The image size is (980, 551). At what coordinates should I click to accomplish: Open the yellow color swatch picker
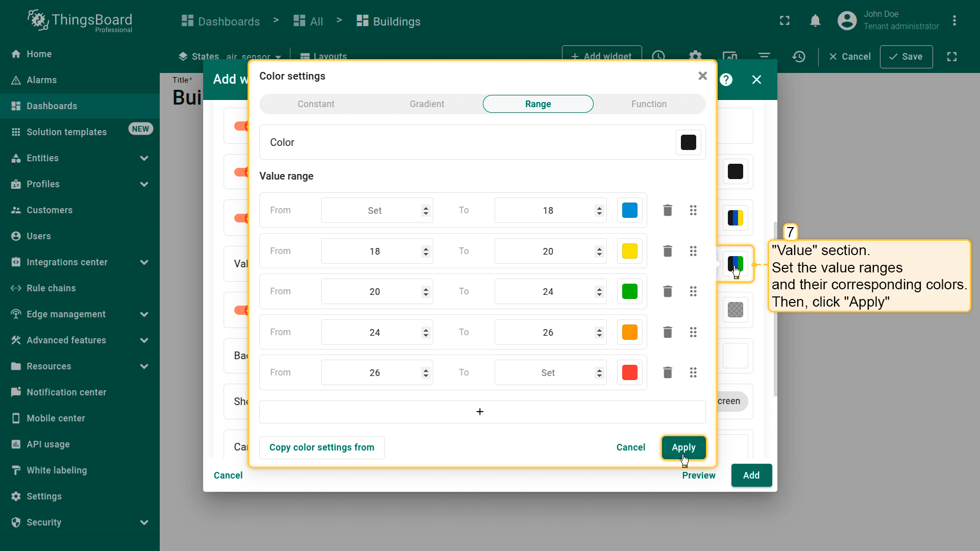coord(629,251)
